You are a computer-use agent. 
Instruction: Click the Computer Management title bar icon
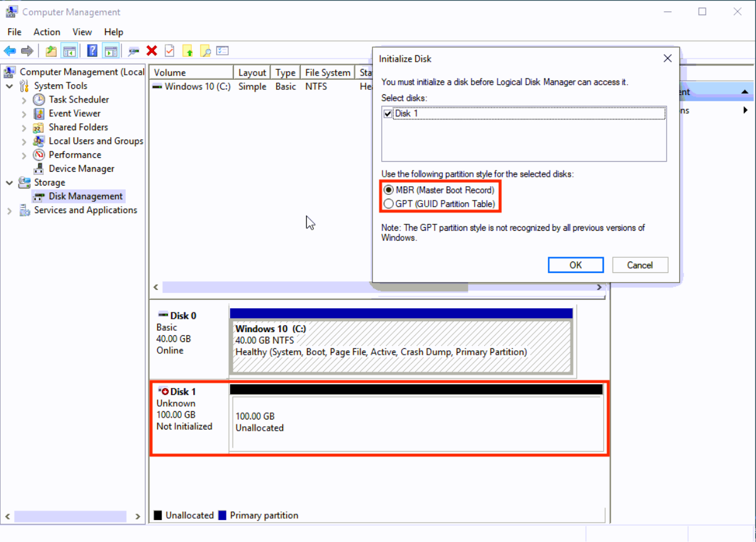(x=11, y=11)
